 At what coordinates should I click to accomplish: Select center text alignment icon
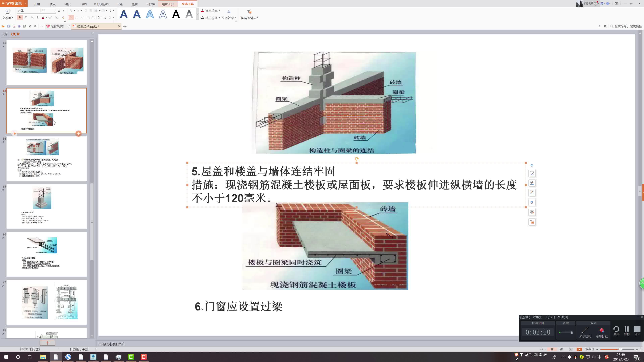[x=77, y=17]
